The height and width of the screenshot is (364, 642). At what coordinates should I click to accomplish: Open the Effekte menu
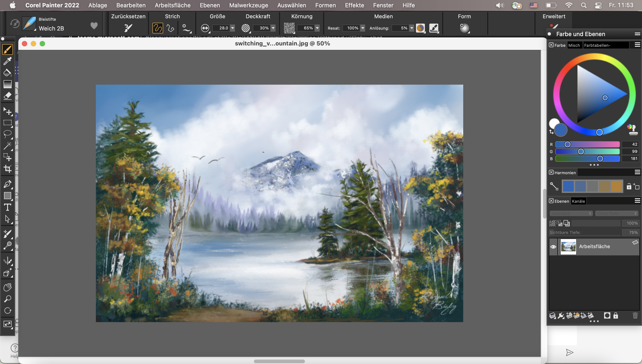(354, 5)
